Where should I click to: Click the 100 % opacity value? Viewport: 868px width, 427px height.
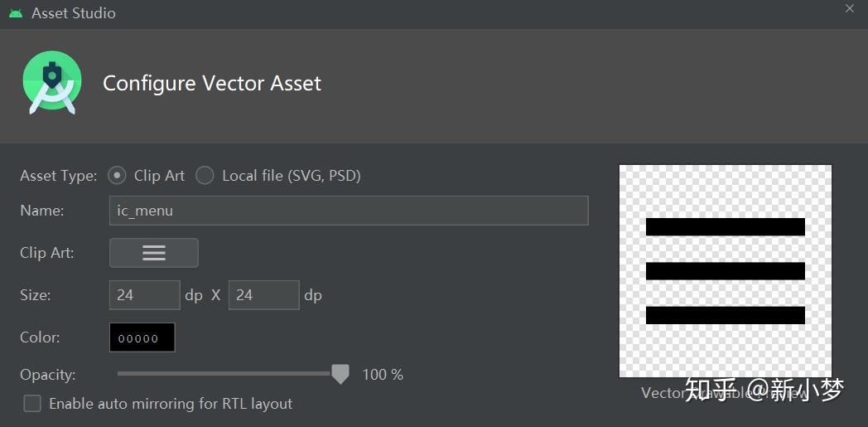pyautogui.click(x=383, y=375)
